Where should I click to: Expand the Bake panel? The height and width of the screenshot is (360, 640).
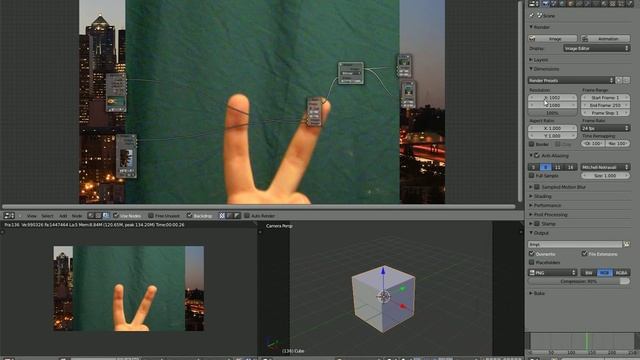point(531,293)
